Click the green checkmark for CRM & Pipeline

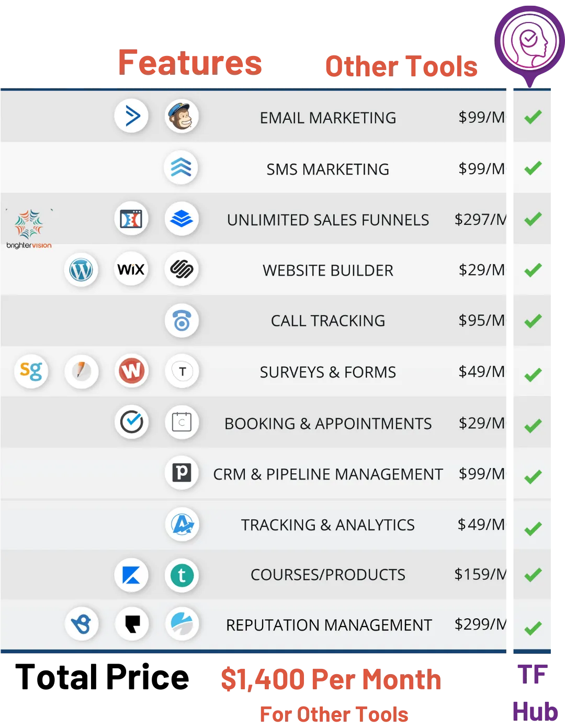coord(533,476)
